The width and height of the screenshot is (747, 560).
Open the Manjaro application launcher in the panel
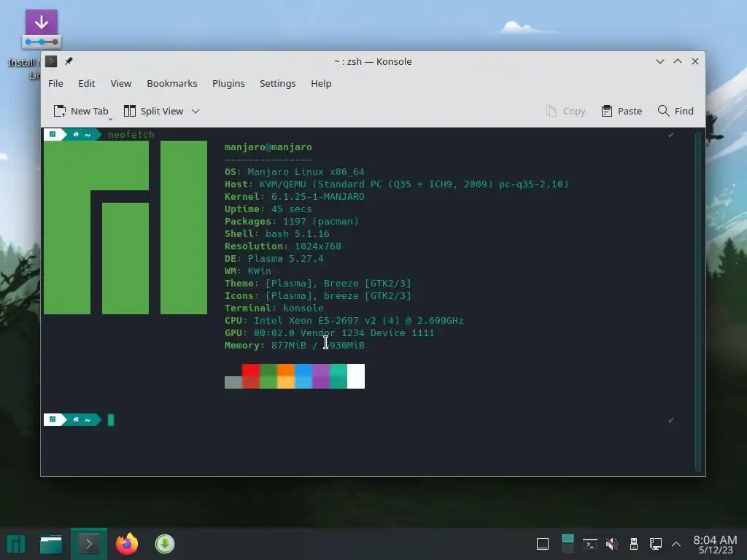point(16,544)
